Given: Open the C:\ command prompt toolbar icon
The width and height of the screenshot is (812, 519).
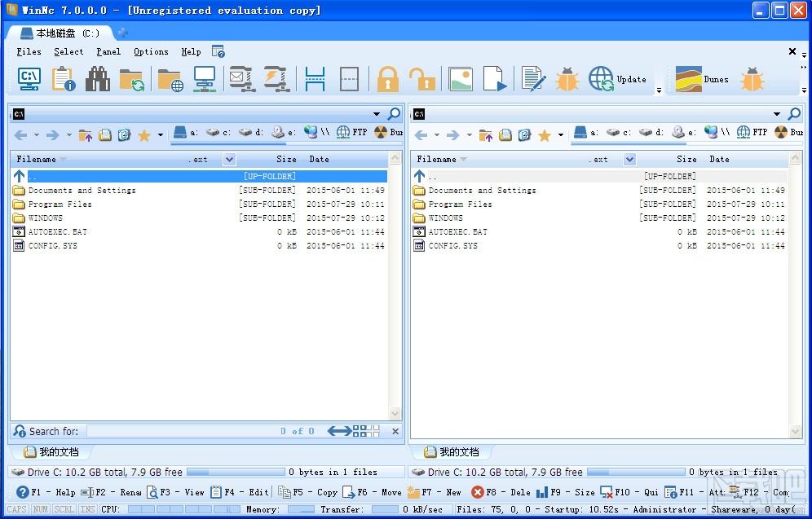Looking at the screenshot, I should 29,79.
